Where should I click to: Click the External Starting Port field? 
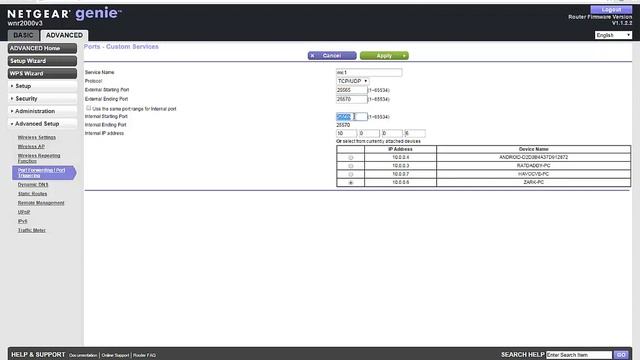coord(351,90)
